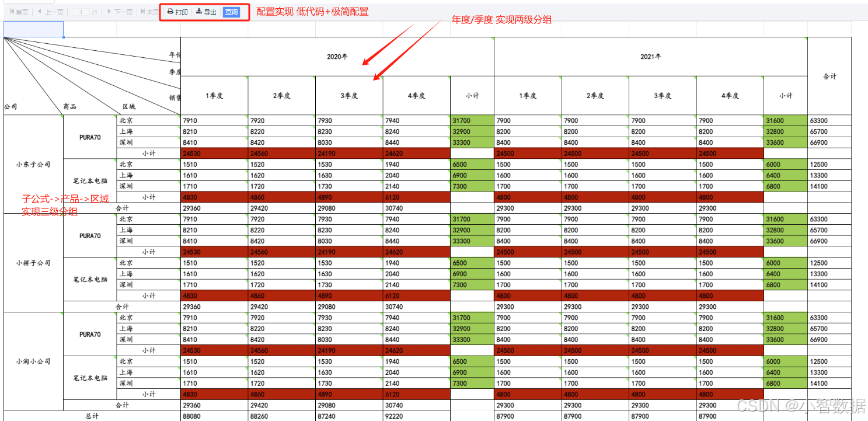Screen dimensions: 868x421
Task: Select 1季度 header under 2020年
Action: [214, 95]
